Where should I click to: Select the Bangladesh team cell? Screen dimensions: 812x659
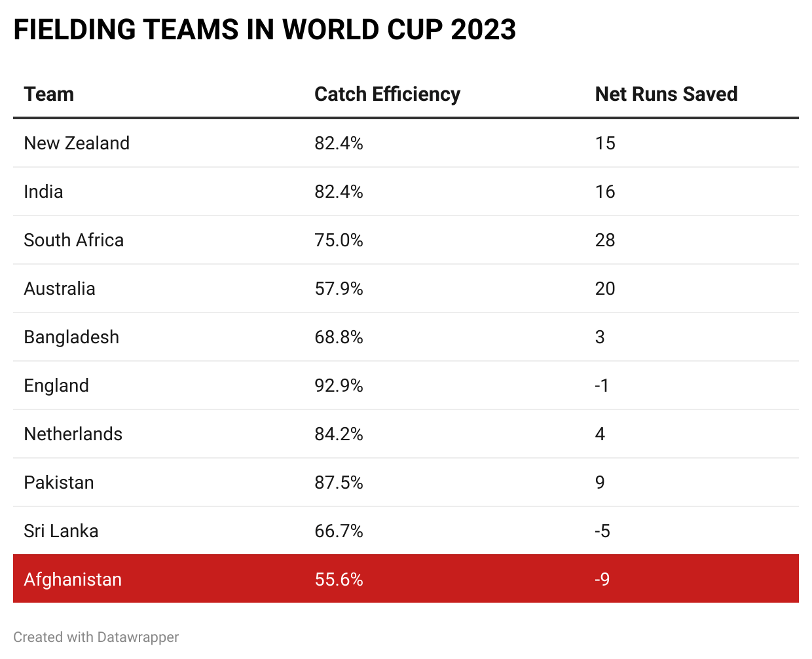[71, 337]
